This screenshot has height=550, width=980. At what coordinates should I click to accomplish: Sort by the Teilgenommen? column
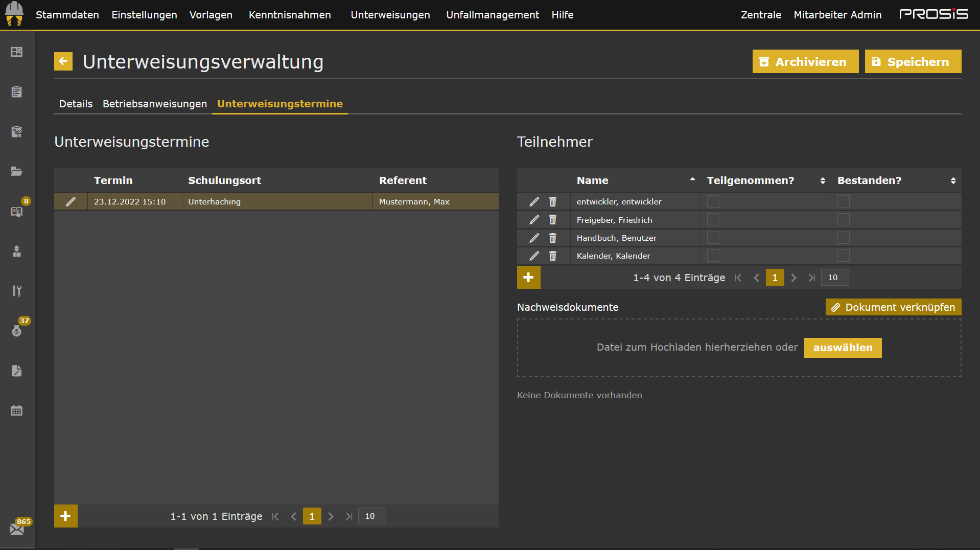coord(822,180)
